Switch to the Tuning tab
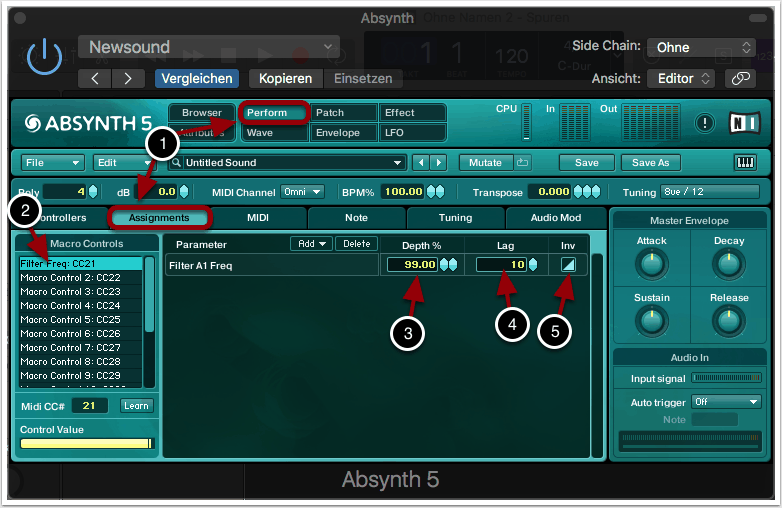The height and width of the screenshot is (508, 782). [x=455, y=217]
